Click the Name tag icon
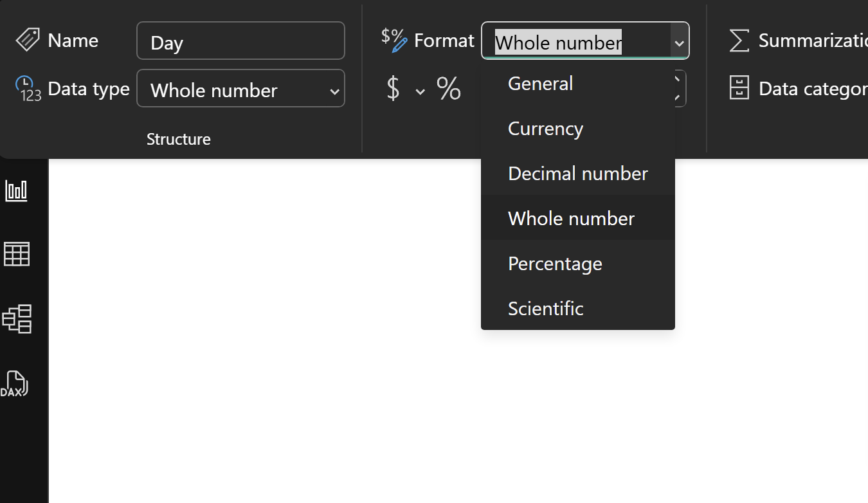 click(28, 40)
